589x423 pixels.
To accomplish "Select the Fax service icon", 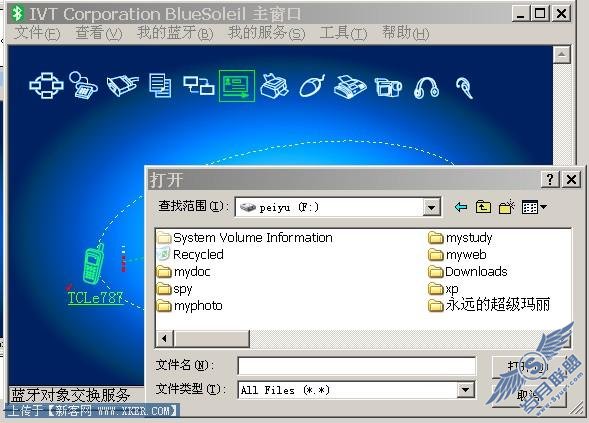I will 350,86.
